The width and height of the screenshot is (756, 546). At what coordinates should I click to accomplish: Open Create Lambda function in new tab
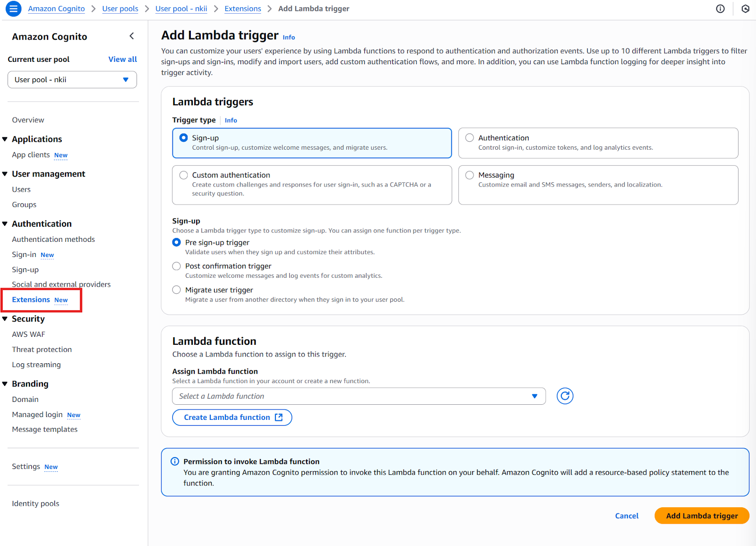click(232, 417)
